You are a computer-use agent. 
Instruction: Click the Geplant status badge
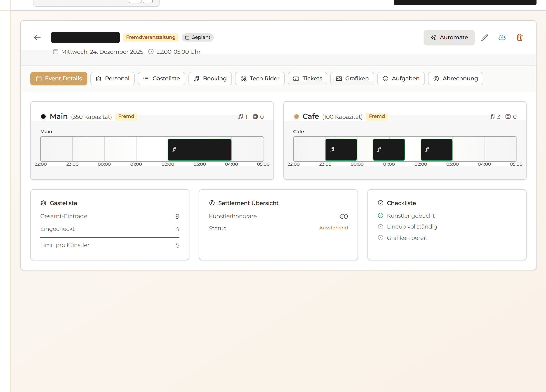click(198, 37)
